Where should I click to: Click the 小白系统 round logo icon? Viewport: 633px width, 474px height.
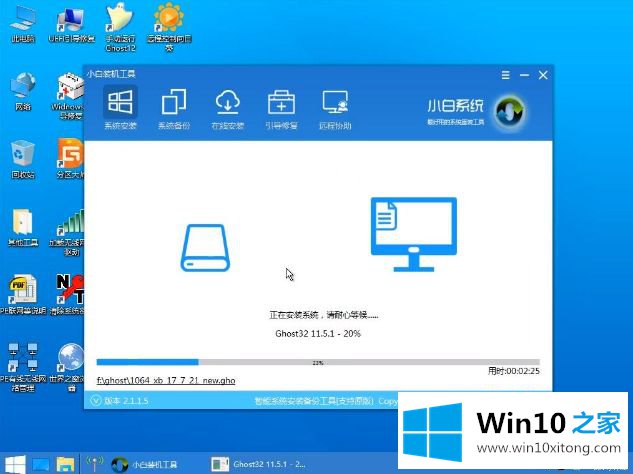click(509, 111)
